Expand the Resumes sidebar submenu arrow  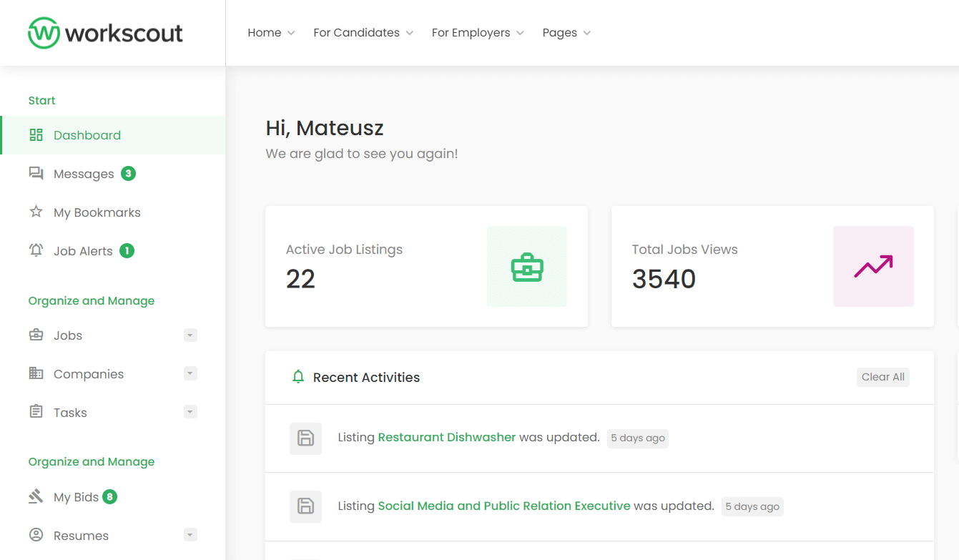point(190,536)
